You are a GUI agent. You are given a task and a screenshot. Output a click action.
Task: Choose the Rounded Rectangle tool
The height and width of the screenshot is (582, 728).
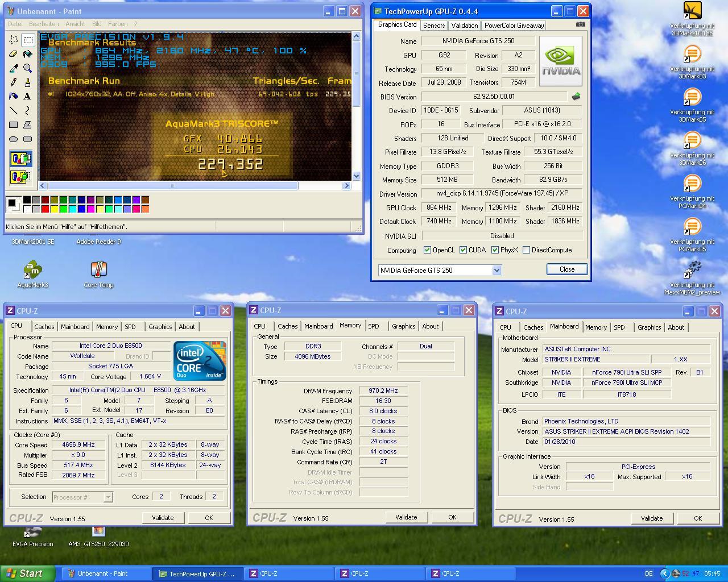pyautogui.click(x=27, y=139)
